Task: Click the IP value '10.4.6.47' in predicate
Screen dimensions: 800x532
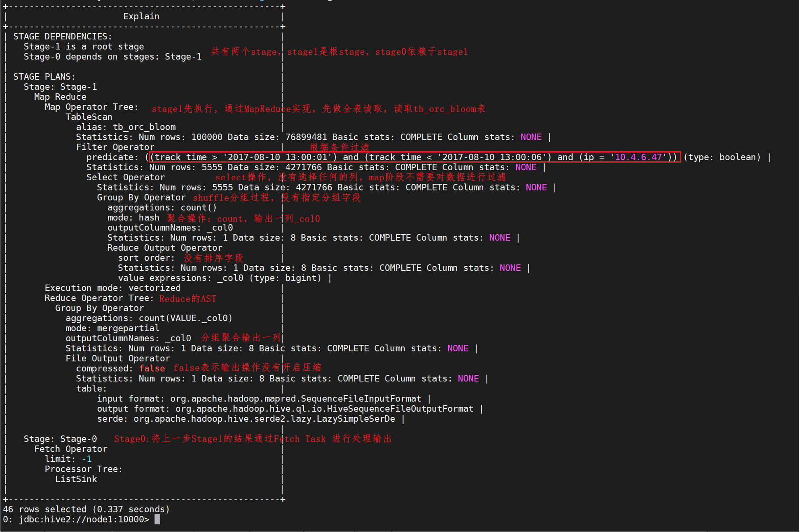Action: (x=639, y=157)
